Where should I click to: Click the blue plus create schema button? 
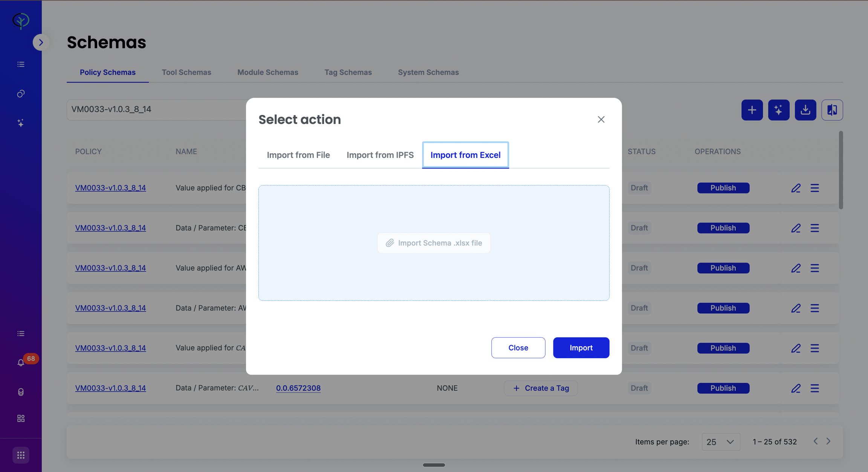(752, 110)
